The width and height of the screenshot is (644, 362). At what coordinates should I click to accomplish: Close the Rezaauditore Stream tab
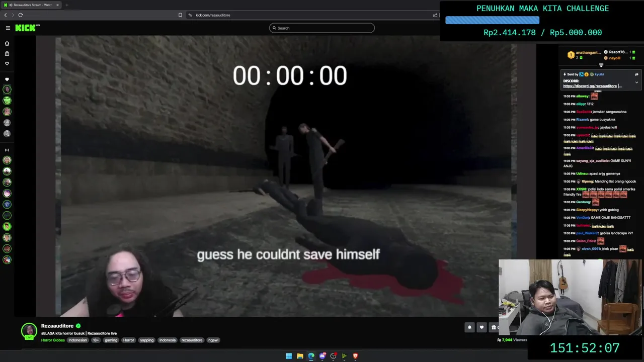click(x=57, y=5)
